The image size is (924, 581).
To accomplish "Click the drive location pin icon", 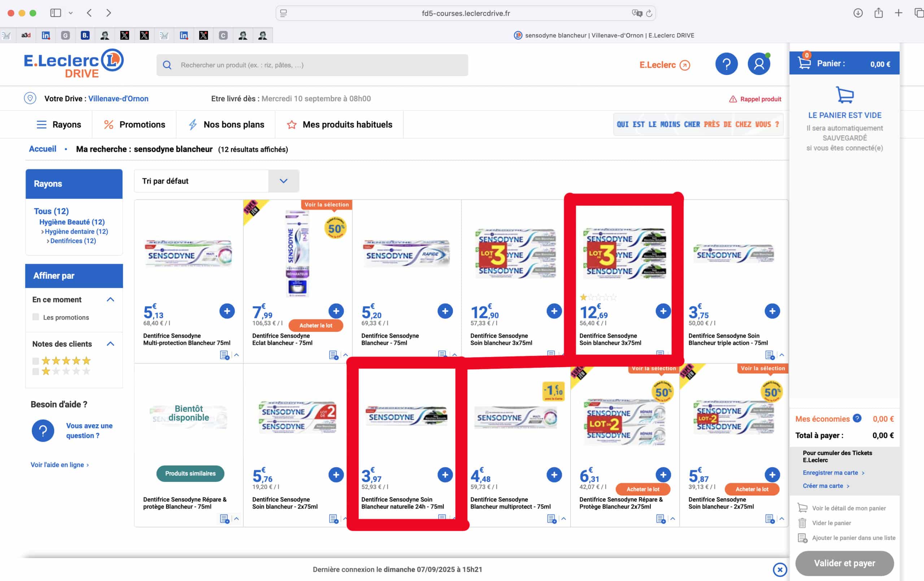I will (x=30, y=98).
